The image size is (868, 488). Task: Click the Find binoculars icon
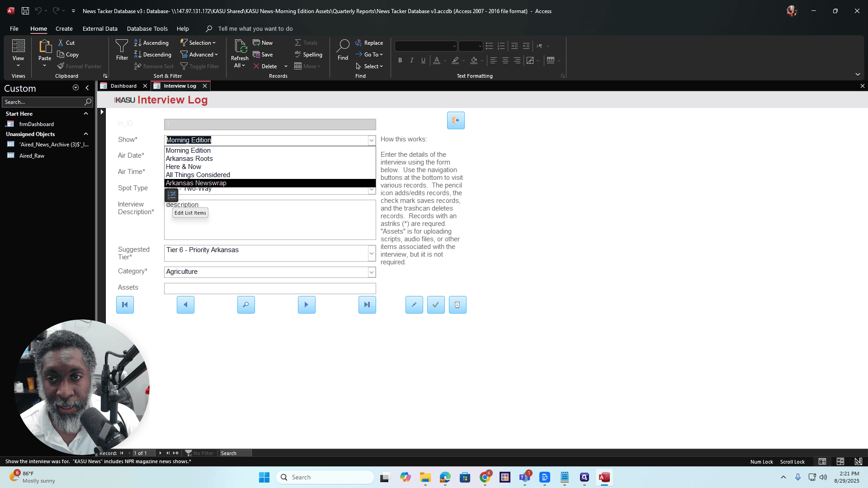343,50
